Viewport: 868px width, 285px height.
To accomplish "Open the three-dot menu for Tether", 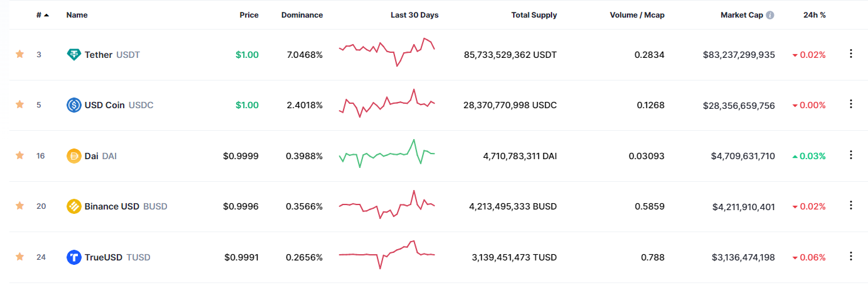I will [851, 54].
